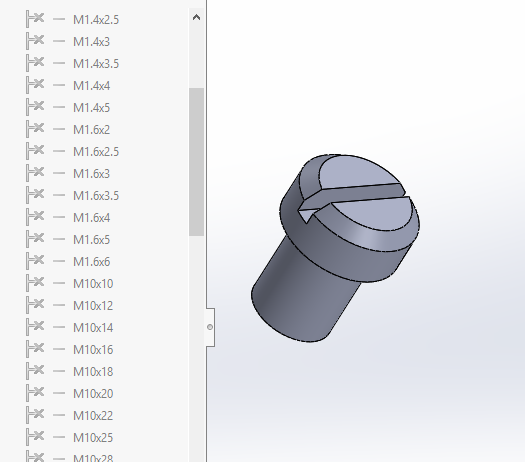Click the configuration icon beside M1.6x5
This screenshot has width=525, height=462.
35,239
